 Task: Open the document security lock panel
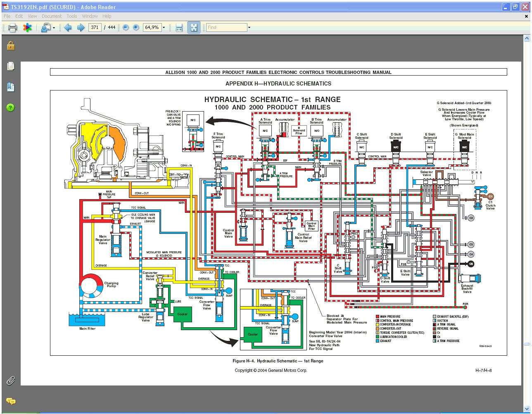tap(10, 46)
